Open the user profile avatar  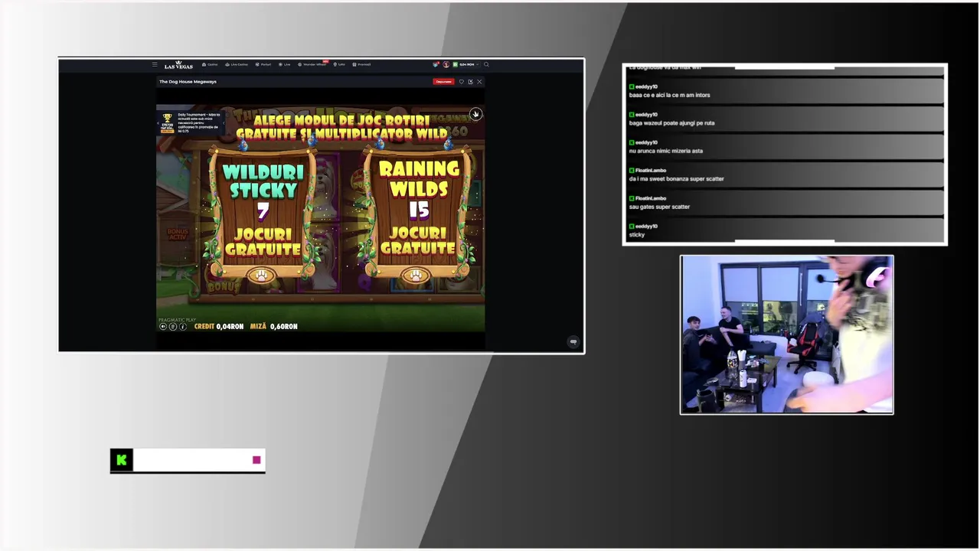tap(446, 64)
